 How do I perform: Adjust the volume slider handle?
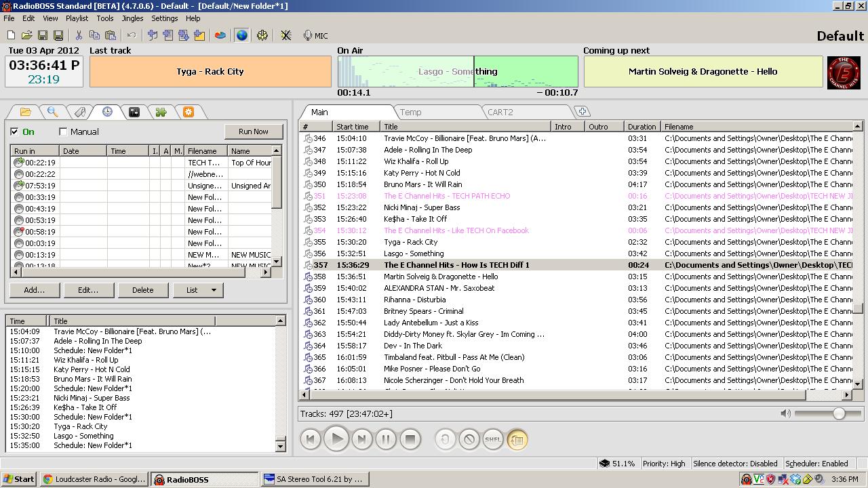click(x=839, y=413)
